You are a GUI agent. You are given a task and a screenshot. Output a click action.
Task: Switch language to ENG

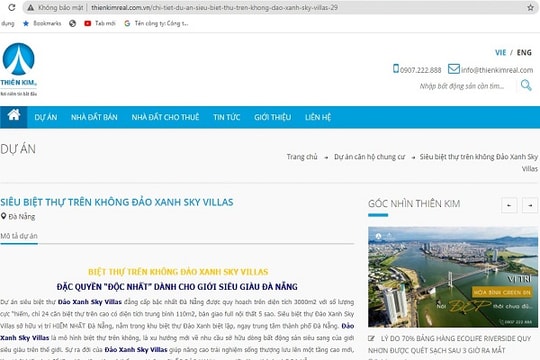524,52
